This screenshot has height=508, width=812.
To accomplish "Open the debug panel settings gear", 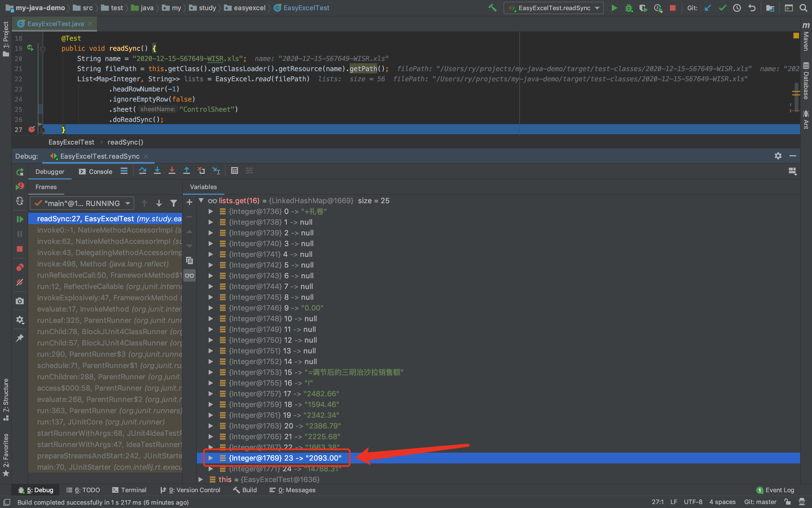I will click(778, 156).
